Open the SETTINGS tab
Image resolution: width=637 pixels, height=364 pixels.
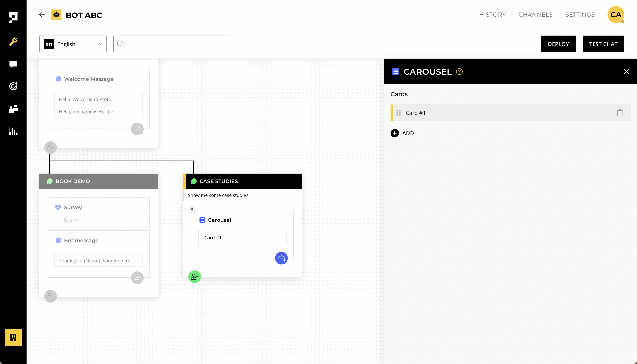tap(580, 15)
